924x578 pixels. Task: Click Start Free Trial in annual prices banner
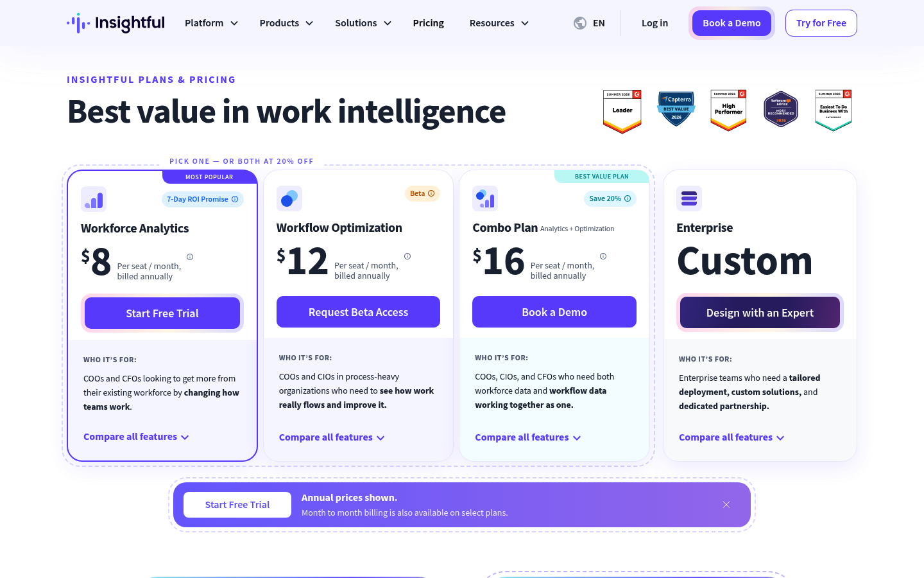237,505
